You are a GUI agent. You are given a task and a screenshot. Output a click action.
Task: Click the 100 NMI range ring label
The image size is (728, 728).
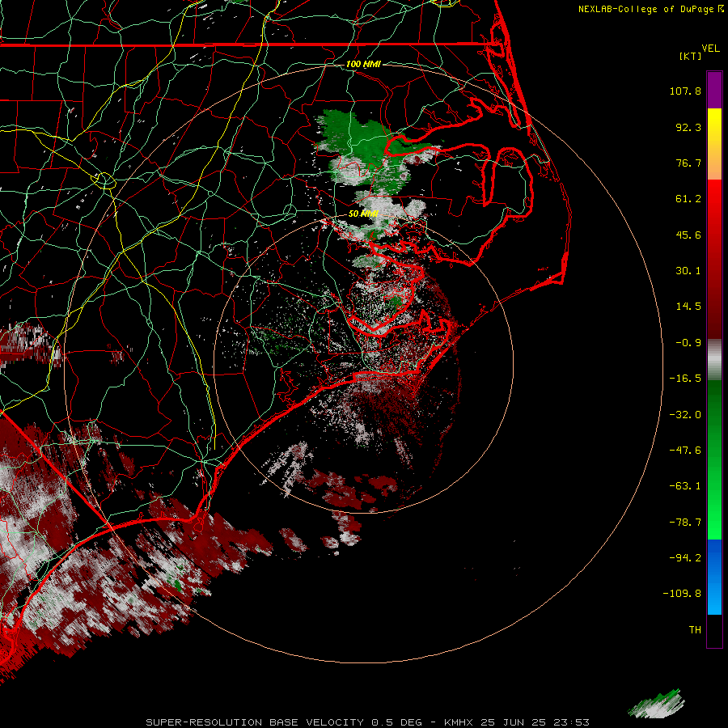363,64
